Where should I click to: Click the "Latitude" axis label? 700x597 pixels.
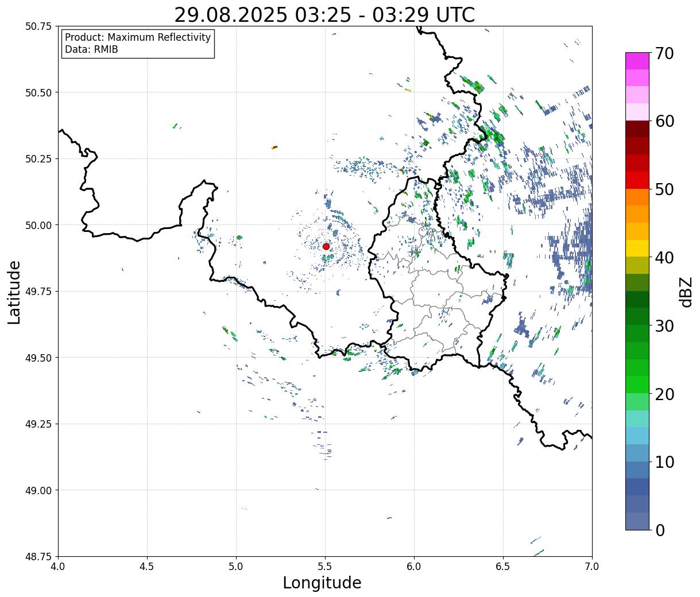[14, 292]
